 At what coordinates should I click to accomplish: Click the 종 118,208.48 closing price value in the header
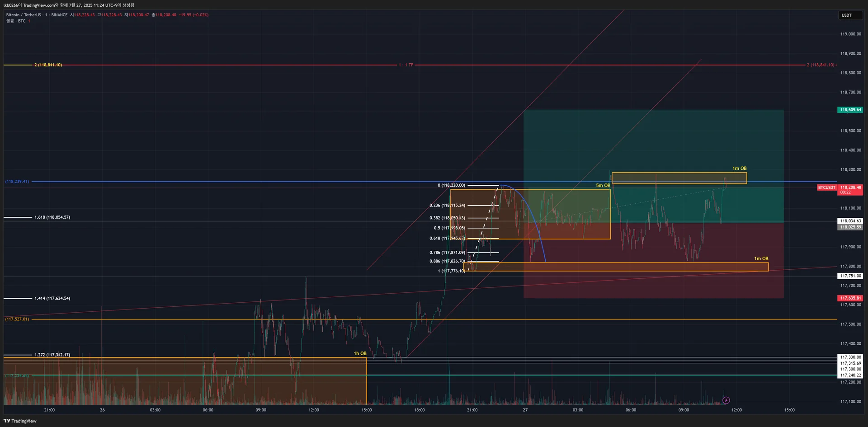click(164, 15)
